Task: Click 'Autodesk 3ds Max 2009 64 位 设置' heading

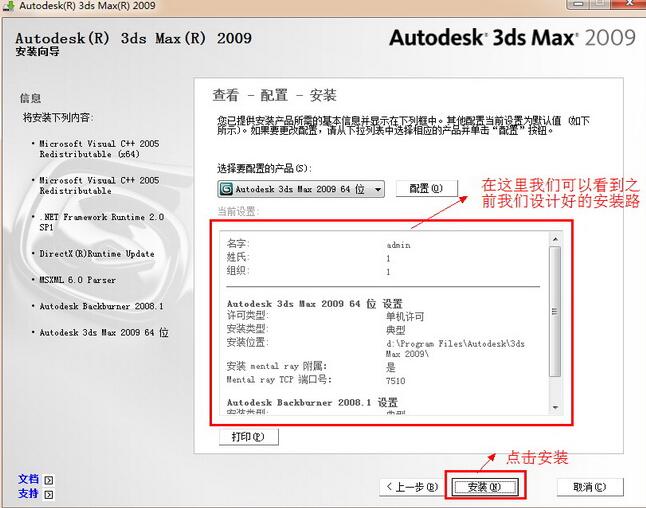Action: (x=314, y=304)
